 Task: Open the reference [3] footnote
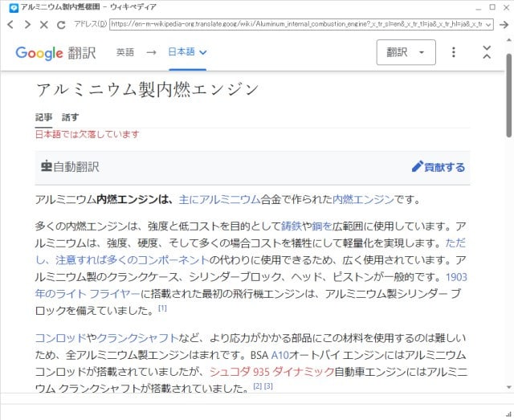click(x=268, y=386)
